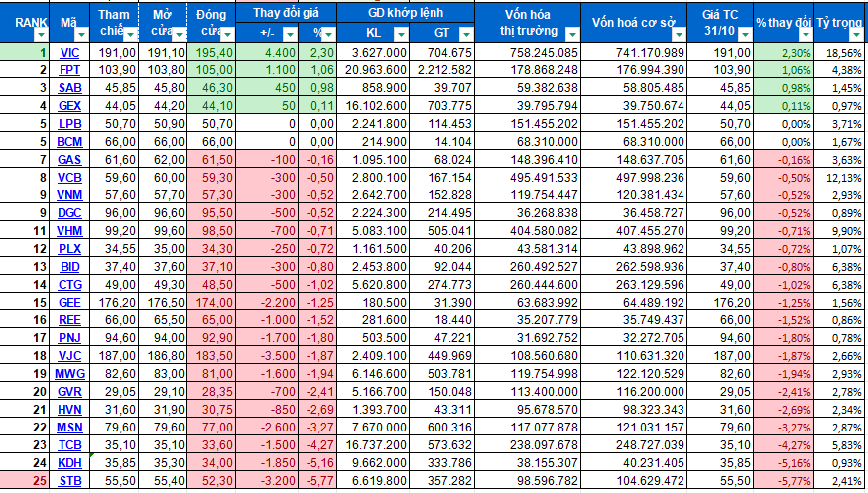Open the LPB ticker link
Image resolution: width=868 pixels, height=493 pixels.
tap(69, 124)
